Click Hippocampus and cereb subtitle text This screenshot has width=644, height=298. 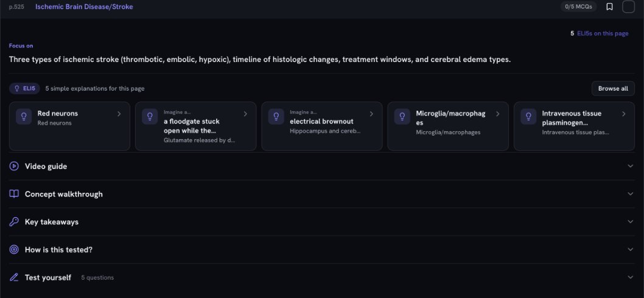tap(325, 131)
